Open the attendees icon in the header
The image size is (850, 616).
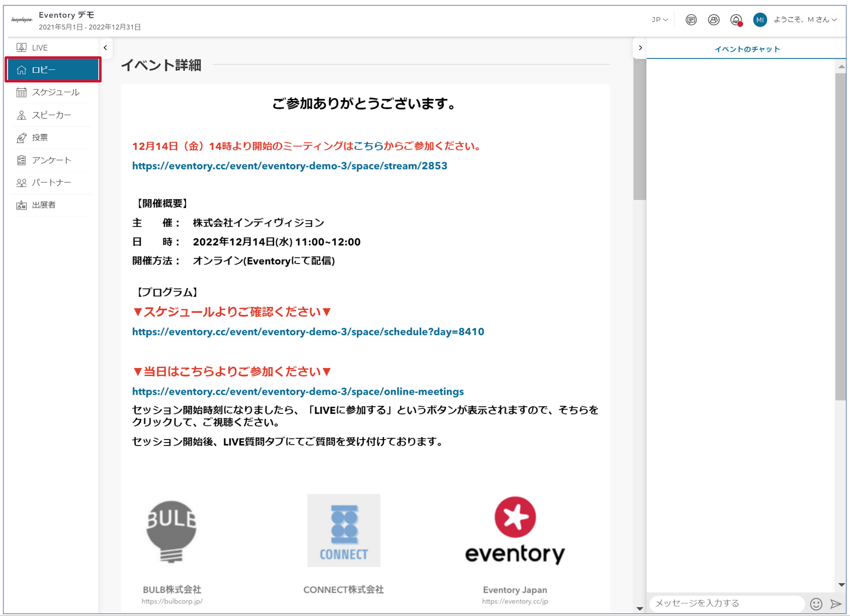click(713, 20)
